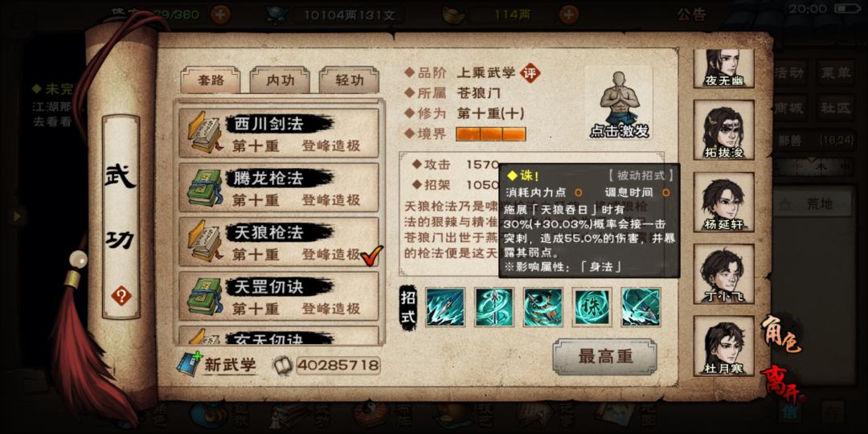Toggle the equipped checkmark on 天狼枪法
This screenshot has width=868, height=434.
372,256
